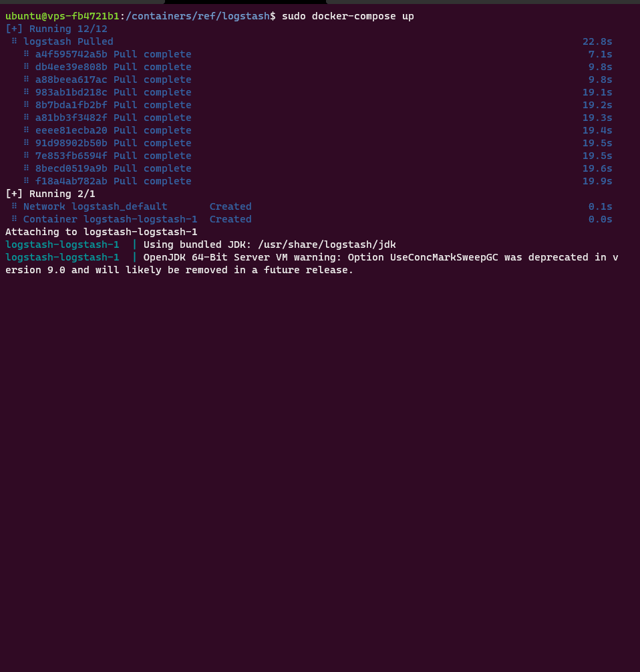Image resolution: width=640 pixels, height=672 pixels.
Task: Click the 'sudo docker-compose up' command text
Action: pos(347,16)
